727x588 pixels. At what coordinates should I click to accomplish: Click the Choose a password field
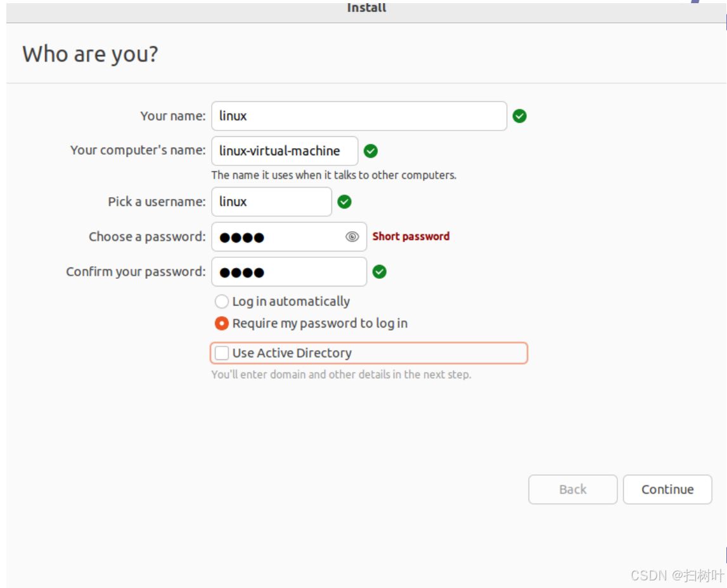[289, 237]
